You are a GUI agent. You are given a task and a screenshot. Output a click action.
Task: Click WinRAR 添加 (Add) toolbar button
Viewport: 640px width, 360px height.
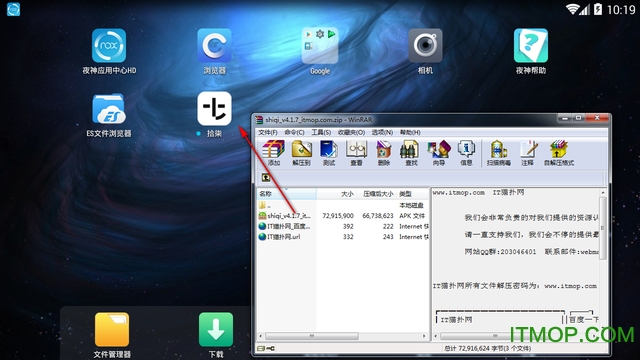point(273,153)
